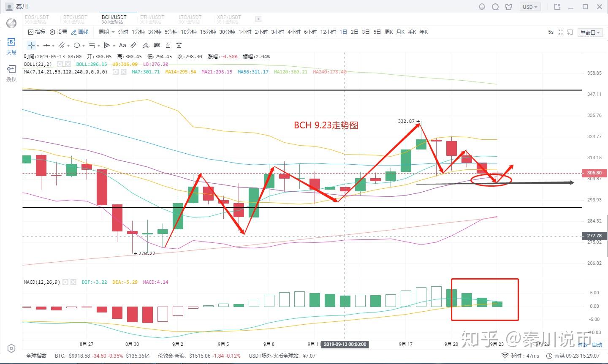Open sidebar settings hexagon icon

tap(11, 348)
